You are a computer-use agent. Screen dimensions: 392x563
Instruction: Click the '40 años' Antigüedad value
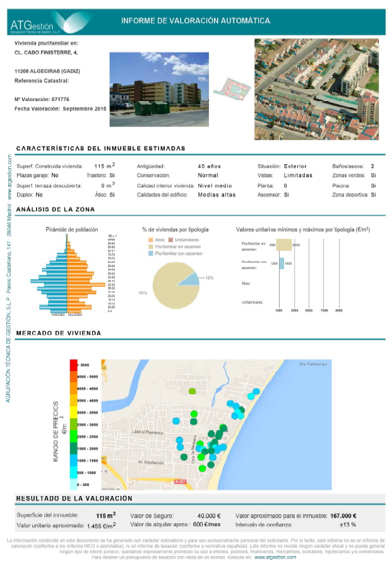coord(210,166)
